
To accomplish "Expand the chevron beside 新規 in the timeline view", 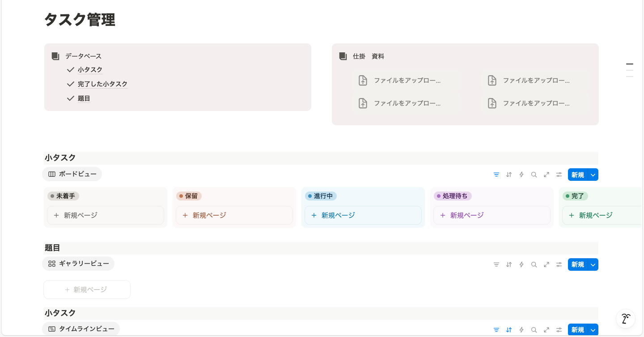I will 593,330.
